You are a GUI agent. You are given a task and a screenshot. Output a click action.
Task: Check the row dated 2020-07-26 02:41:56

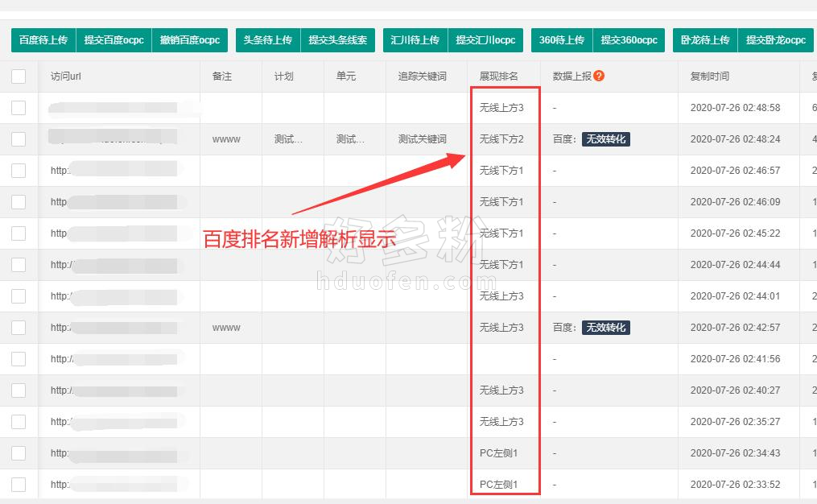pyautogui.click(x=19, y=358)
